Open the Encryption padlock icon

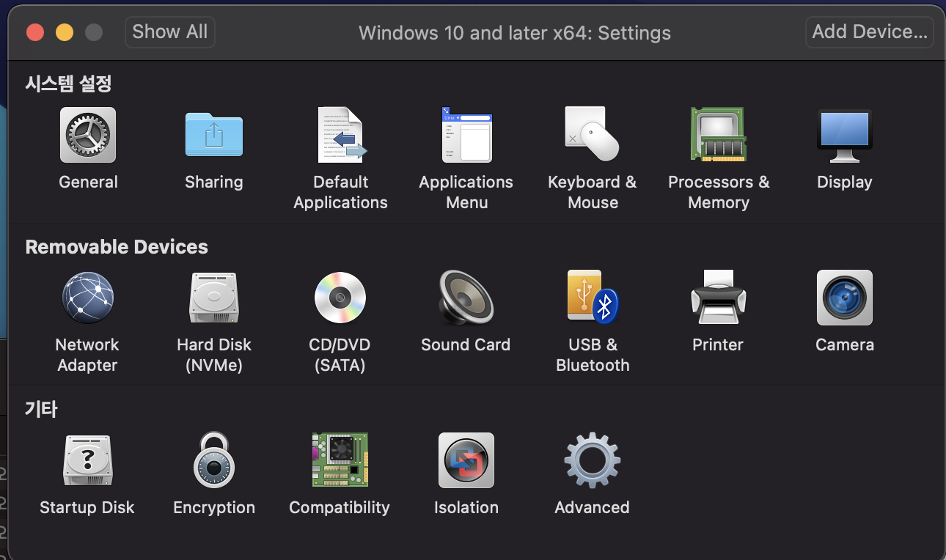point(214,460)
